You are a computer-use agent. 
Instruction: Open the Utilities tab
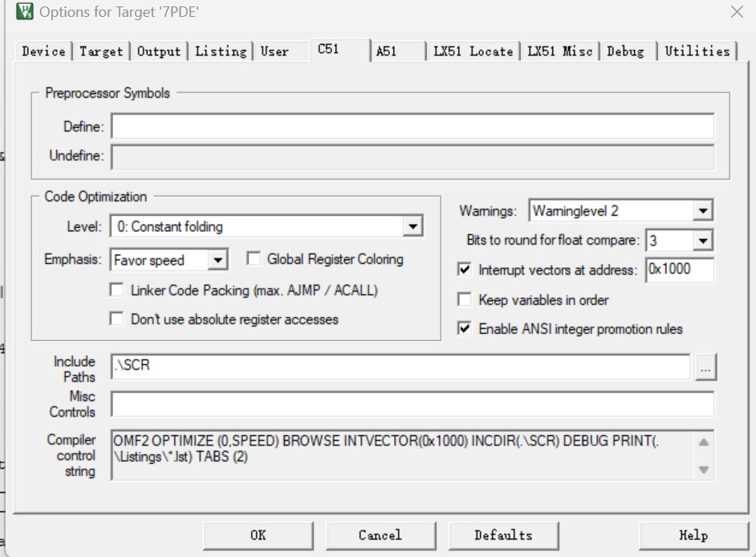tap(697, 51)
